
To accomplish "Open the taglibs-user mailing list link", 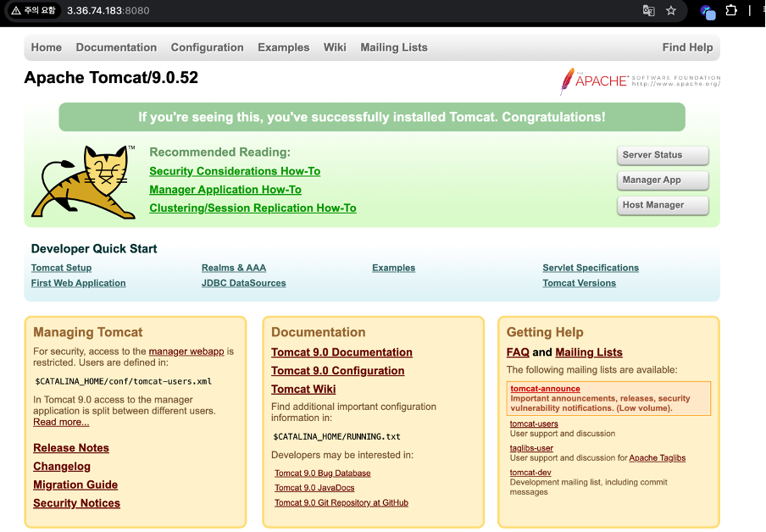I will tap(531, 448).
